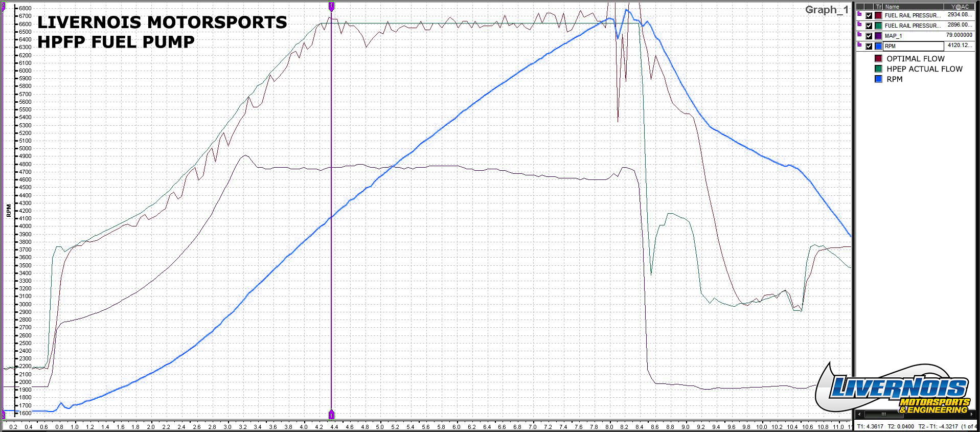Click the Graph_1 title label

pyautogui.click(x=827, y=10)
